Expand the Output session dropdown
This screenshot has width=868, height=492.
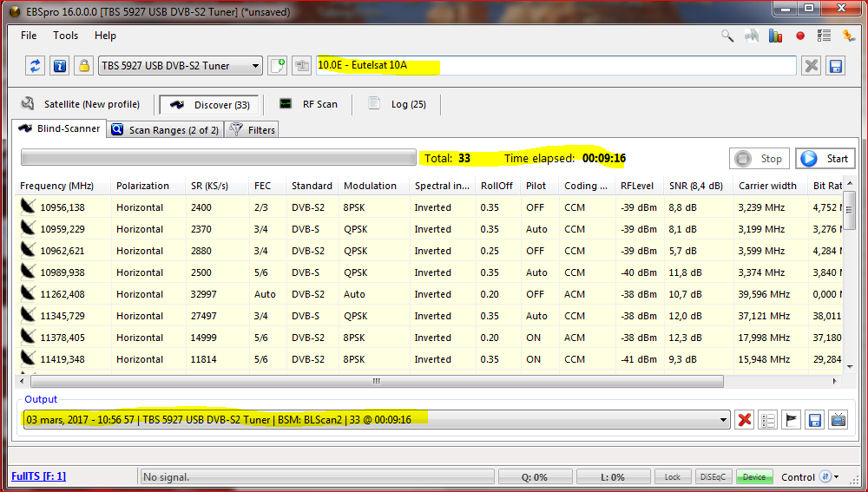pyautogui.click(x=723, y=420)
